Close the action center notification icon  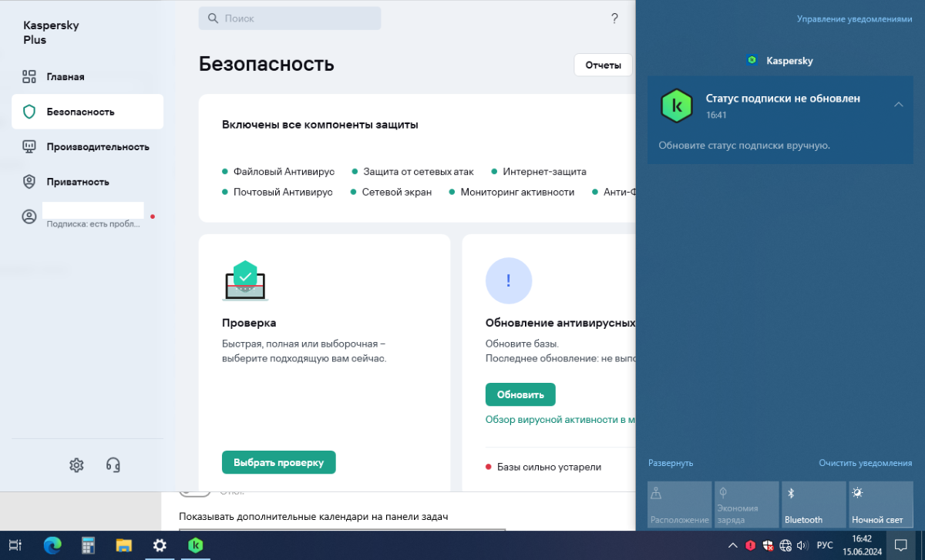(900, 545)
